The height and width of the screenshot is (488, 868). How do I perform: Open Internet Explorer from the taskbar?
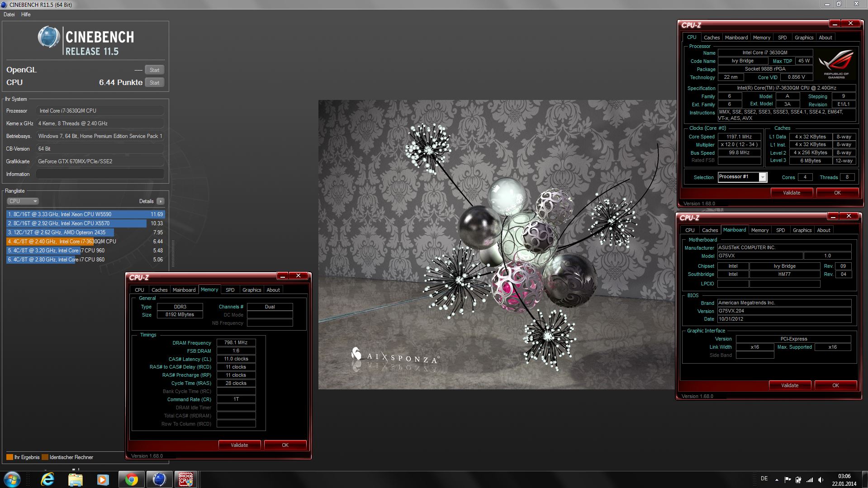pos(47,479)
